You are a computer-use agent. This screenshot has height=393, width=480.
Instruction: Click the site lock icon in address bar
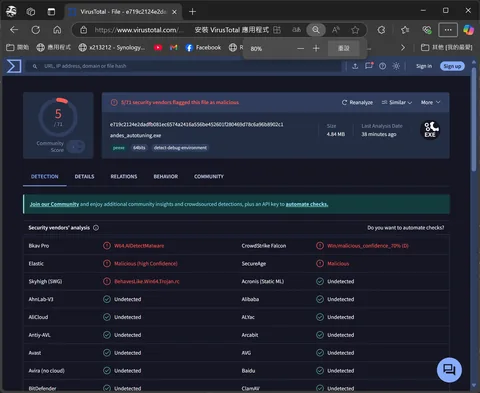pyautogui.click(x=84, y=30)
